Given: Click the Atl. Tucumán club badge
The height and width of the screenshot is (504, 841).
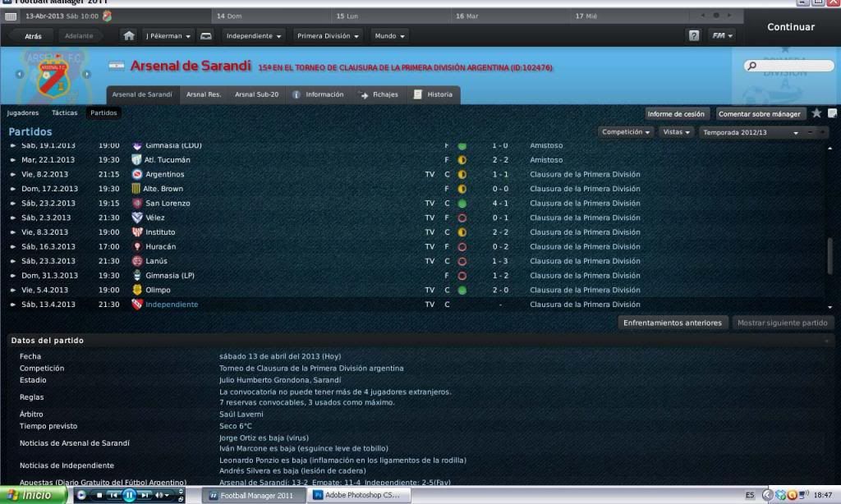Looking at the screenshot, I should pos(136,160).
